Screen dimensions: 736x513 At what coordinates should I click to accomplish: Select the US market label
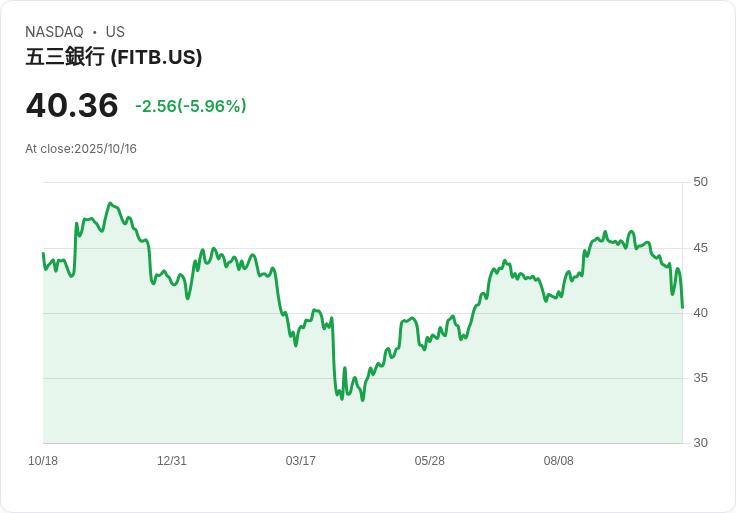tap(115, 32)
